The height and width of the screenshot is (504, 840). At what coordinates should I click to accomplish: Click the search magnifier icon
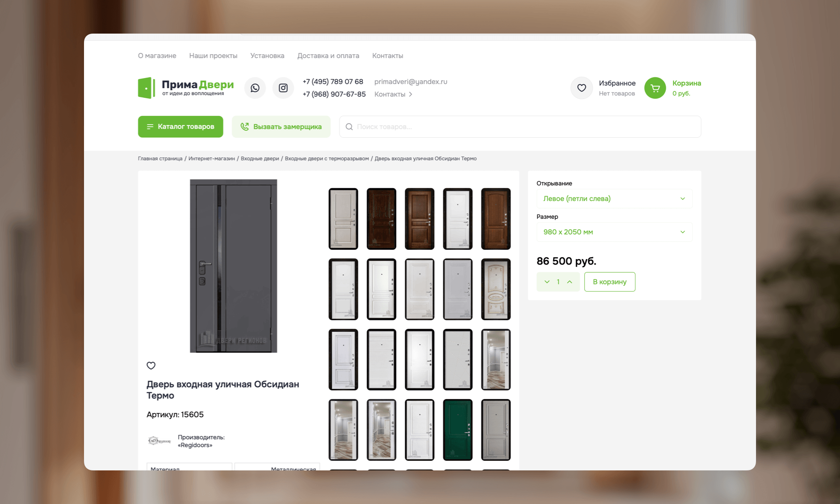[349, 127]
